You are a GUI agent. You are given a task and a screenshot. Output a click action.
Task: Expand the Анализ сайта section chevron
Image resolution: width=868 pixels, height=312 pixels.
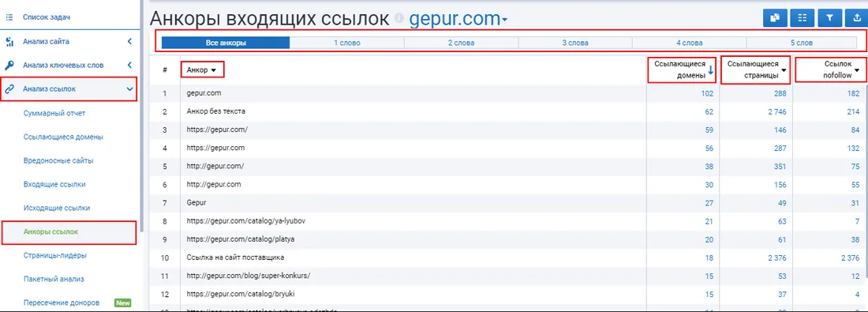coord(129,42)
